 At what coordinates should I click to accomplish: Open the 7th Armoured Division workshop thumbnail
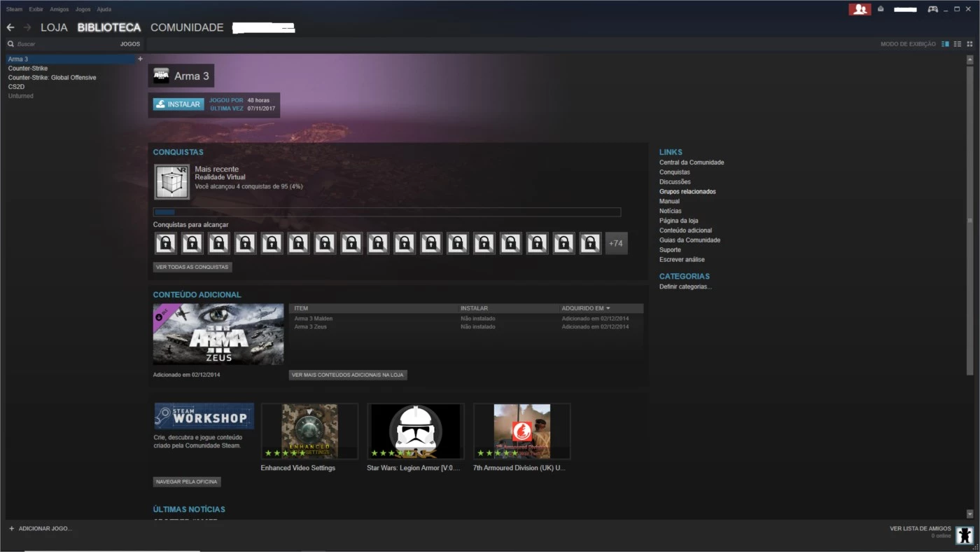[x=522, y=432]
